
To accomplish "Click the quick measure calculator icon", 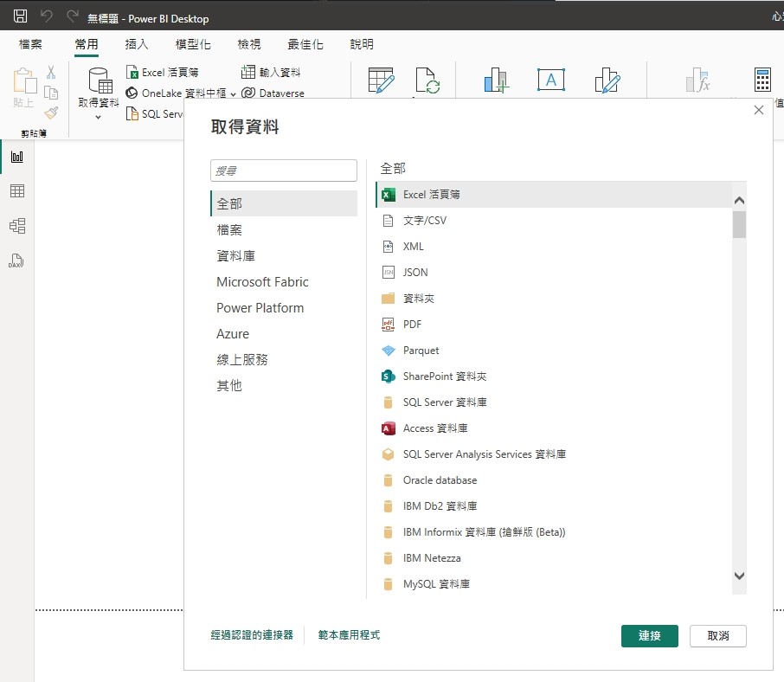I will (762, 80).
